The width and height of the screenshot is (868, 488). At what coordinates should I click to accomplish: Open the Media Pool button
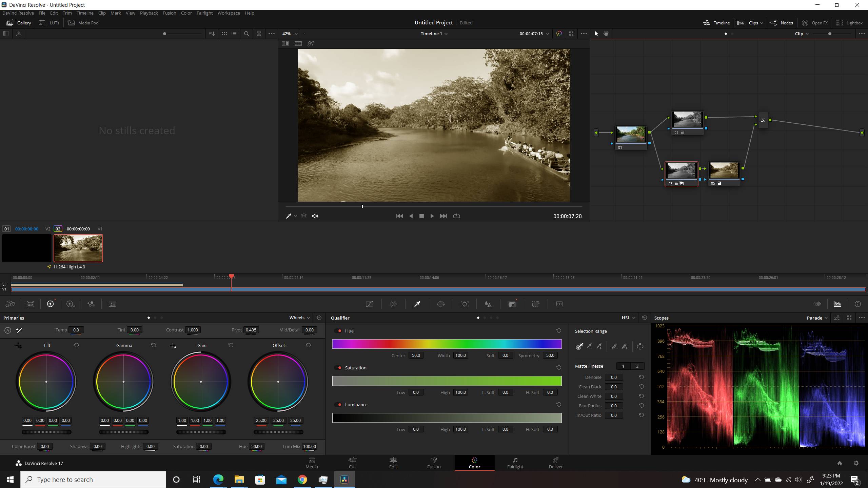84,23
